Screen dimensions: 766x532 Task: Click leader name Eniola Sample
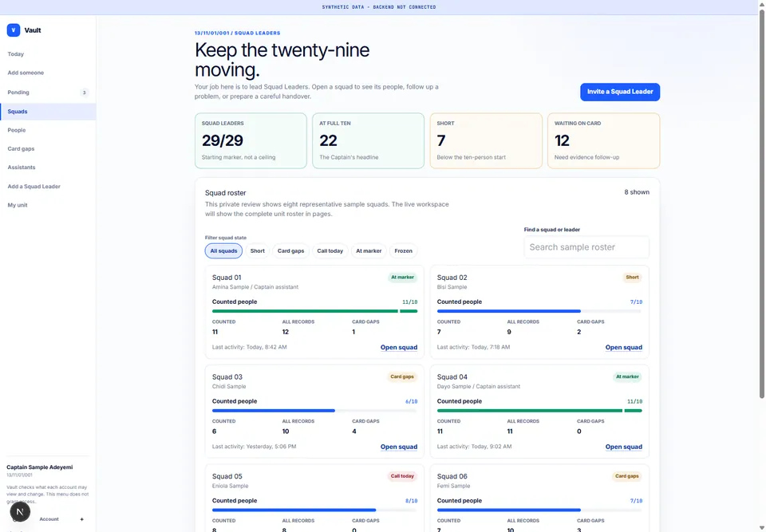(230, 486)
